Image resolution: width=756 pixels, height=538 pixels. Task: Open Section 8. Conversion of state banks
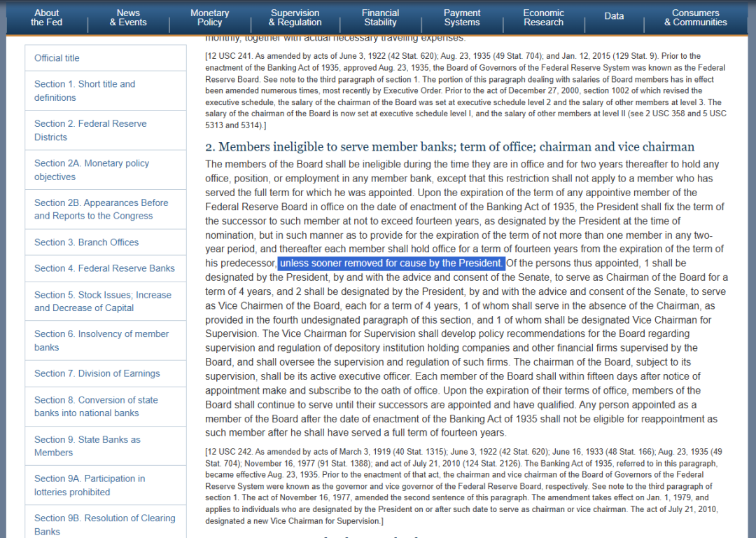tap(96, 406)
